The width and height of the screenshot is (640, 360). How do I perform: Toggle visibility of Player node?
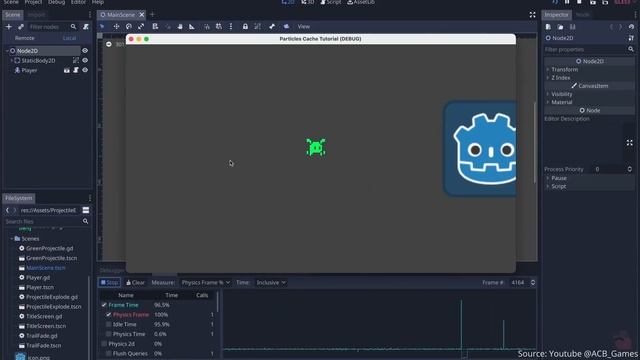[85, 70]
